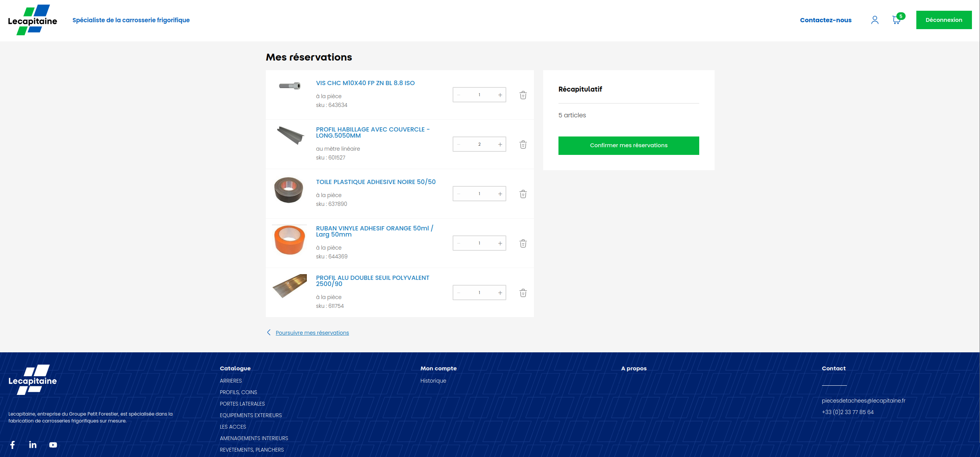
Task: Delete TOILE PLASTIQUE ADHESIVE NOIRE with trash icon
Action: point(523,194)
